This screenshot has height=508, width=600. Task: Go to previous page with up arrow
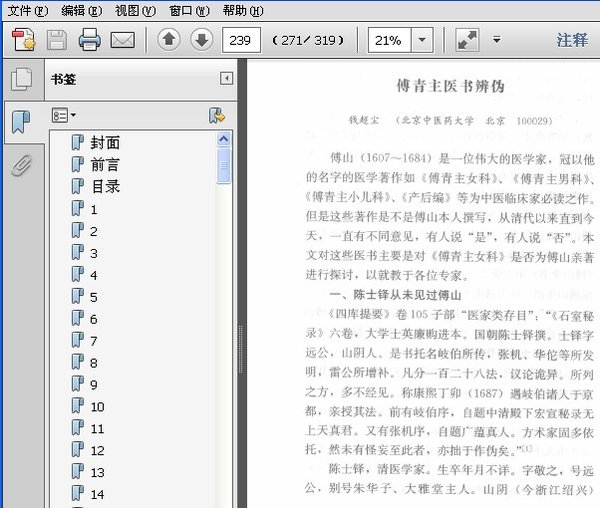pyautogui.click(x=169, y=39)
